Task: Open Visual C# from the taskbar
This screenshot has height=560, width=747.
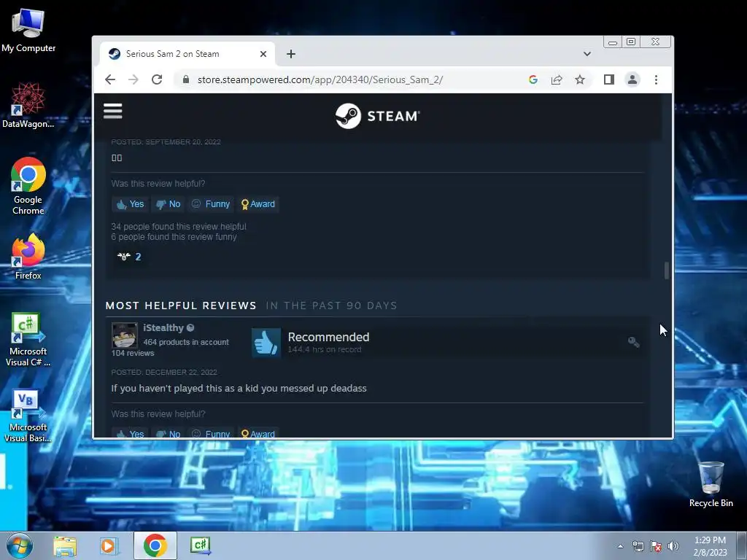Action: pos(200,545)
